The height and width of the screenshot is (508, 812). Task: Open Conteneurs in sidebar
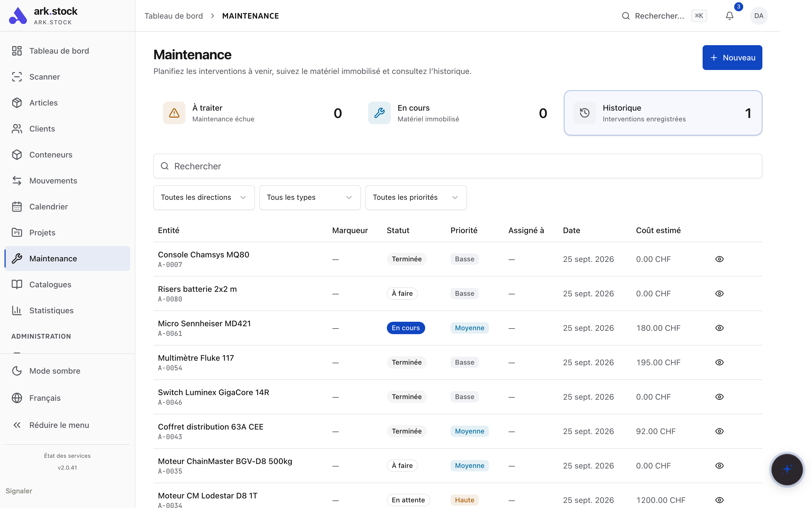click(67, 155)
